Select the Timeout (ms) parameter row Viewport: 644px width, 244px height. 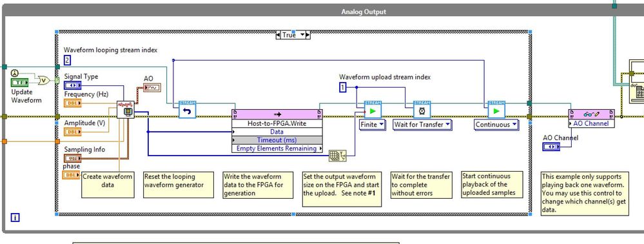coord(277,140)
